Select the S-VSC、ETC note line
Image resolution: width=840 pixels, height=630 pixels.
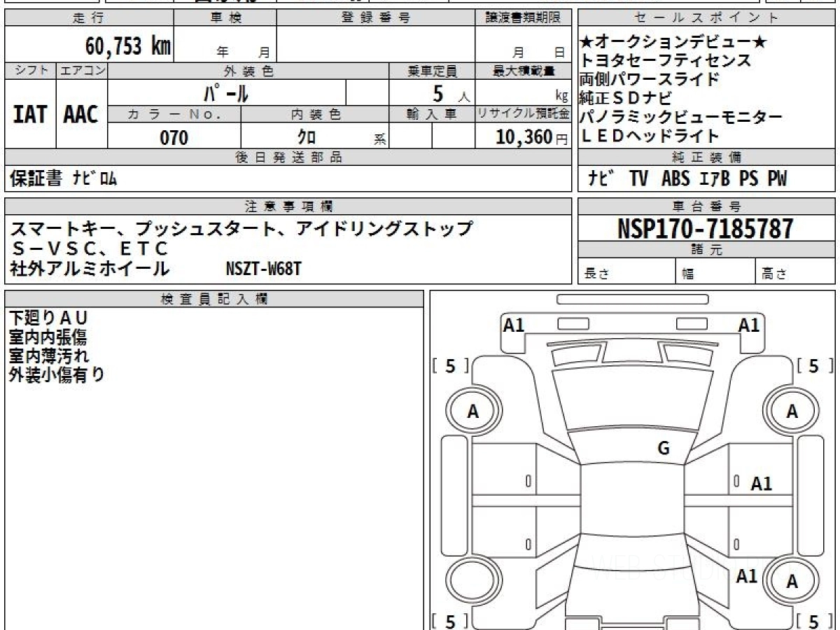(x=91, y=248)
